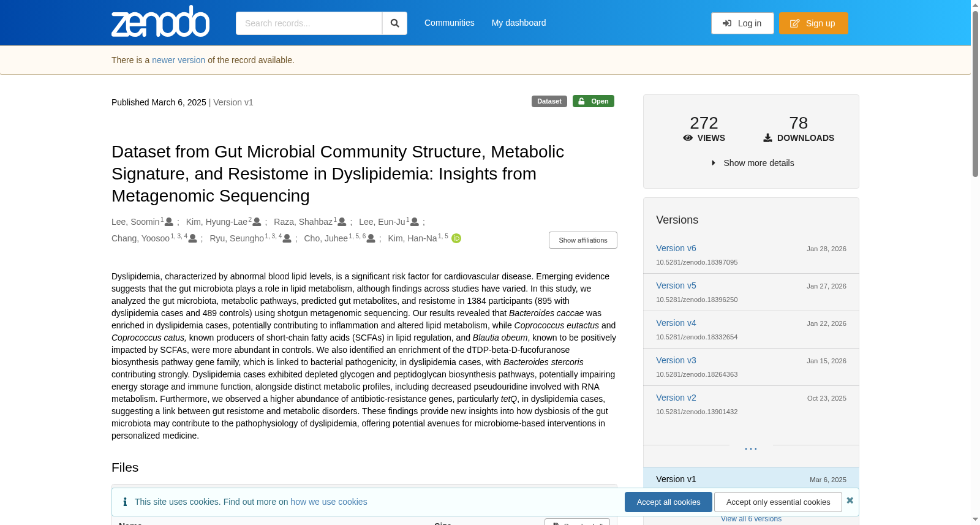The image size is (980, 525).
Task: Click the views eye icon
Action: coord(688,138)
